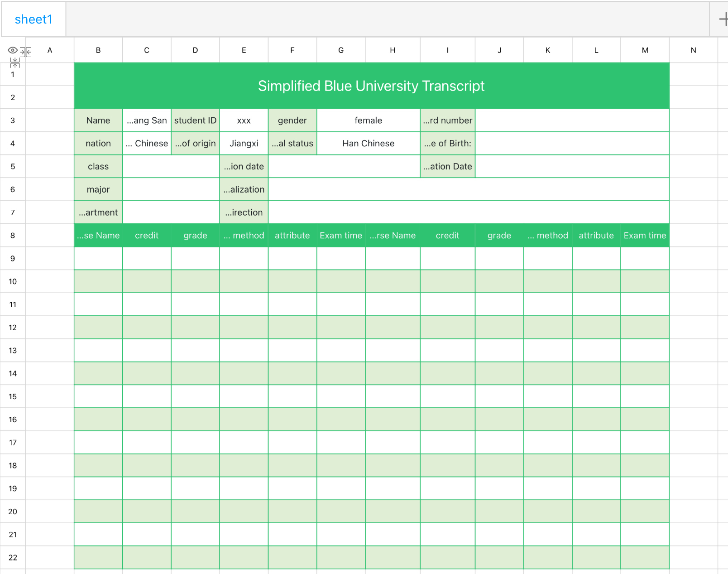
Task: Click the '...al status' cell
Action: click(x=292, y=144)
